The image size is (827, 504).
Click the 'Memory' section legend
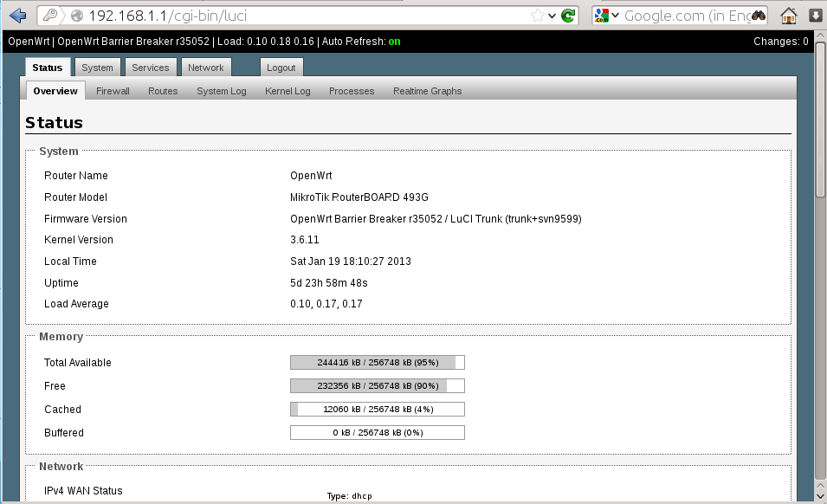(61, 337)
